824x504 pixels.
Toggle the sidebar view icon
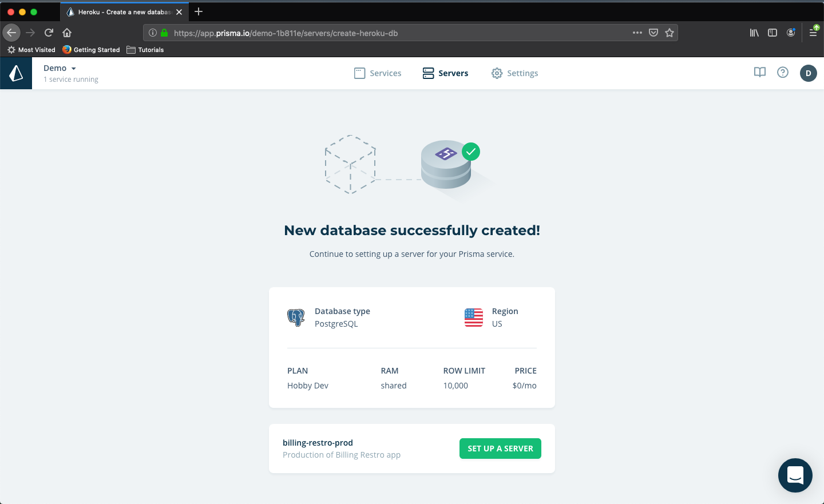click(772, 33)
